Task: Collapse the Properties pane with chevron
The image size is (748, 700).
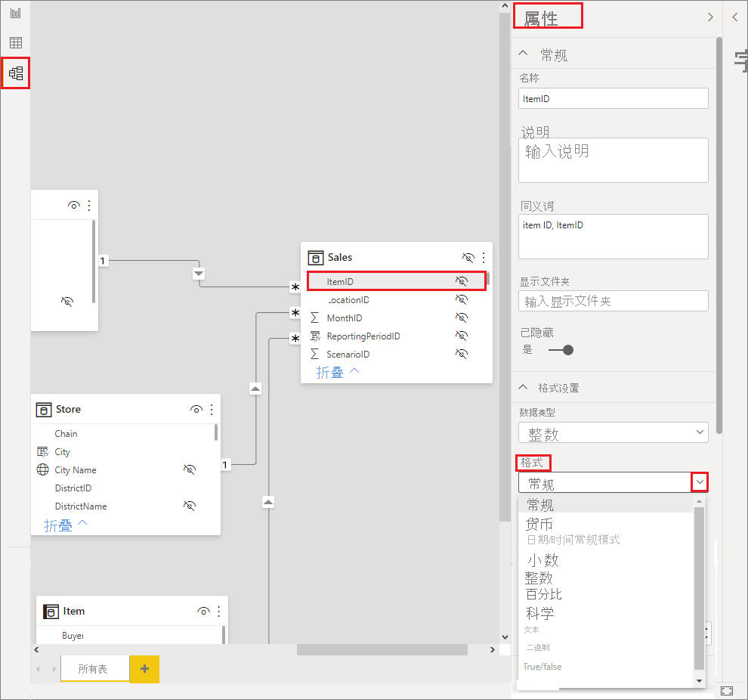Action: coord(710,17)
